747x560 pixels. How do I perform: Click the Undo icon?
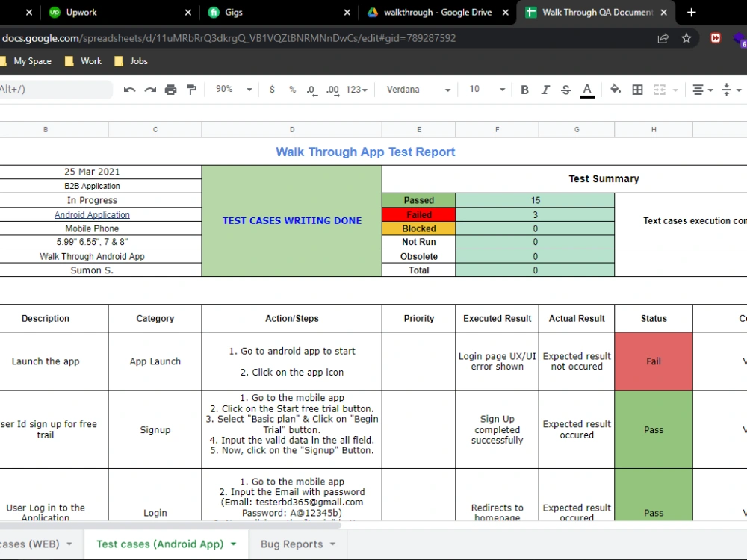point(129,89)
